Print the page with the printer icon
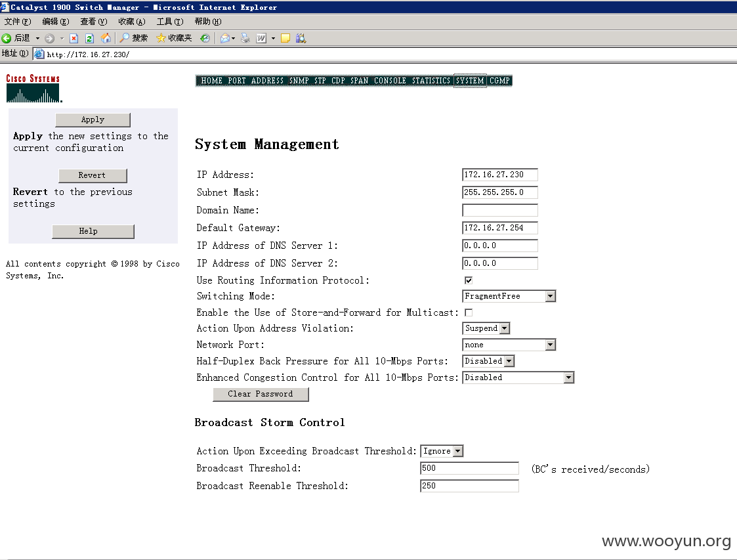The image size is (737, 560). pos(245,38)
